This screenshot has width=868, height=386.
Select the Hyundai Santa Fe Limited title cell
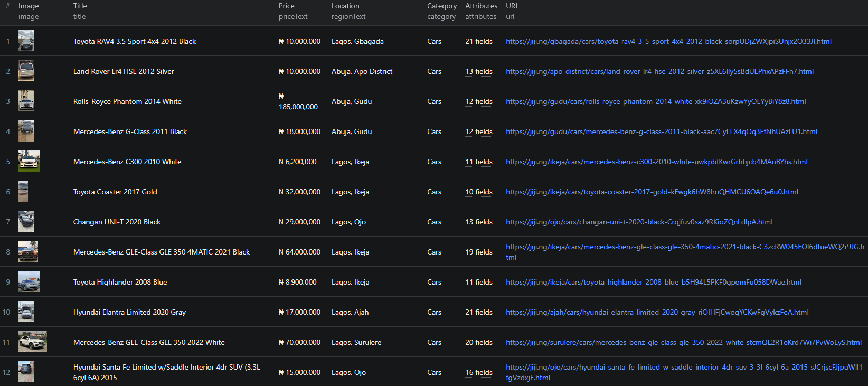pos(167,372)
